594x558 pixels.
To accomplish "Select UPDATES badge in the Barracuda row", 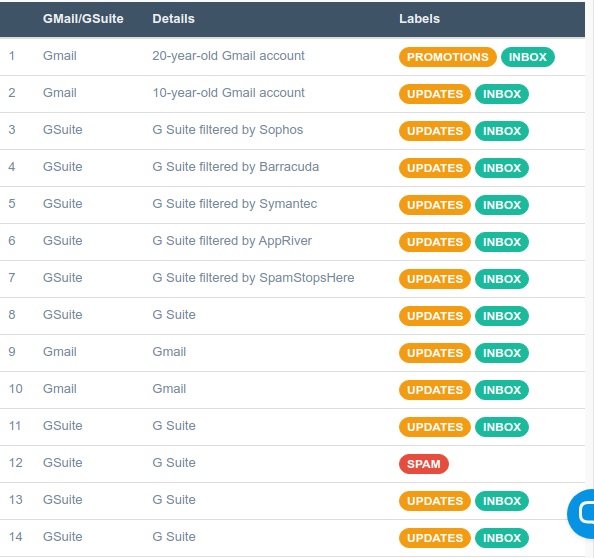I will click(x=435, y=168).
